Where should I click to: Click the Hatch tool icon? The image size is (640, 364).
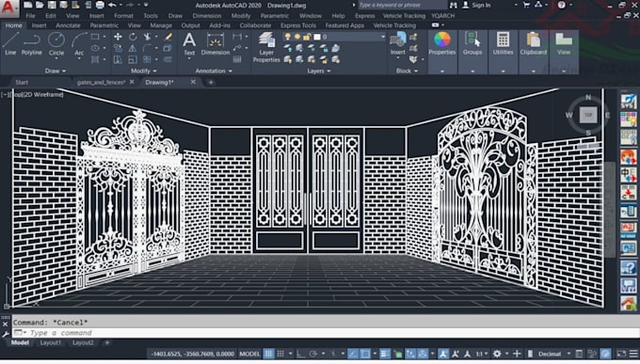tap(95, 59)
